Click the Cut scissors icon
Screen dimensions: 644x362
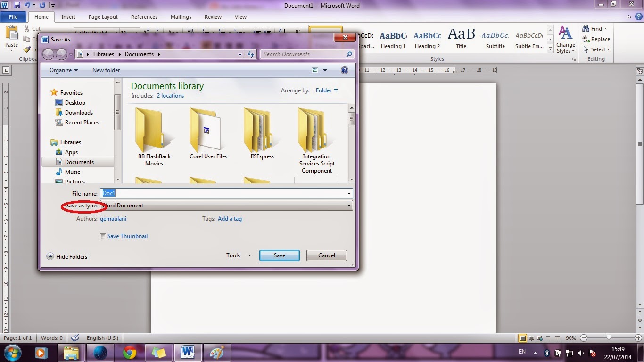(x=26, y=29)
